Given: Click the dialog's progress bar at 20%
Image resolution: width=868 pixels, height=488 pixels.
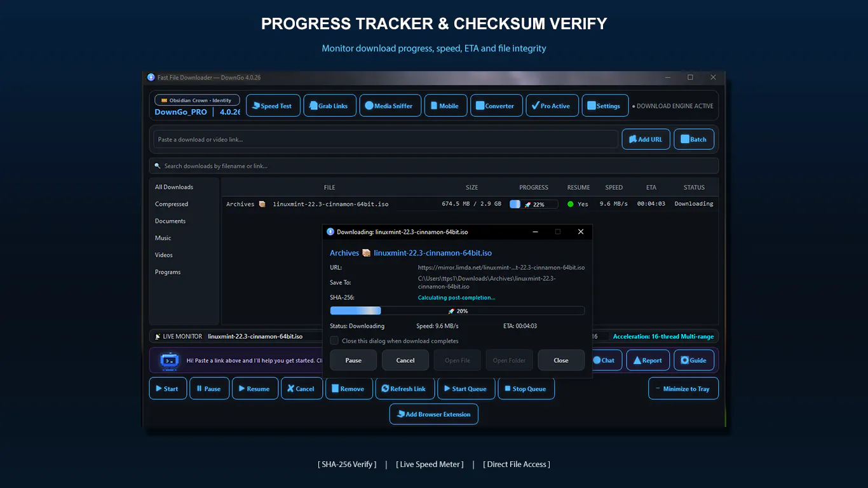Looking at the screenshot, I should coord(458,311).
